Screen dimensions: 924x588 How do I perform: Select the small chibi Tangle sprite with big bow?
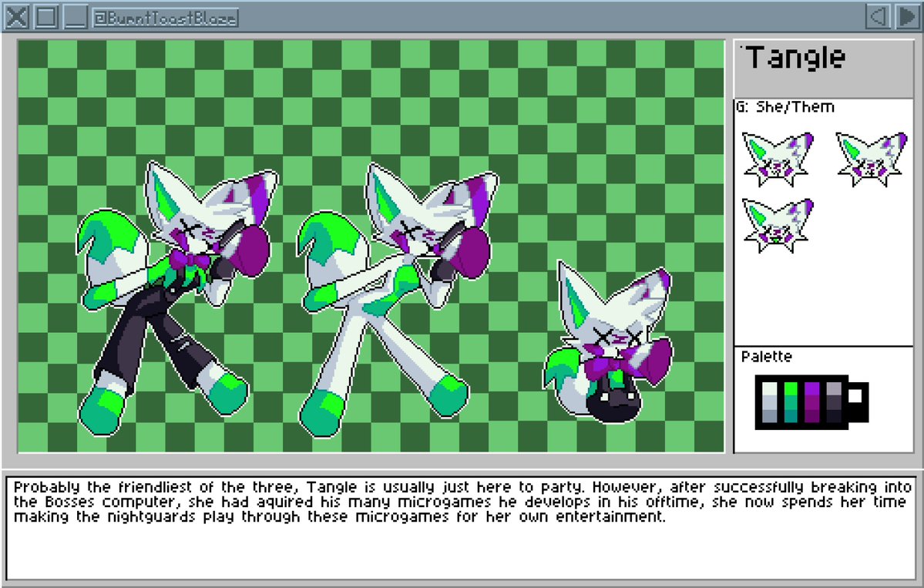608,341
